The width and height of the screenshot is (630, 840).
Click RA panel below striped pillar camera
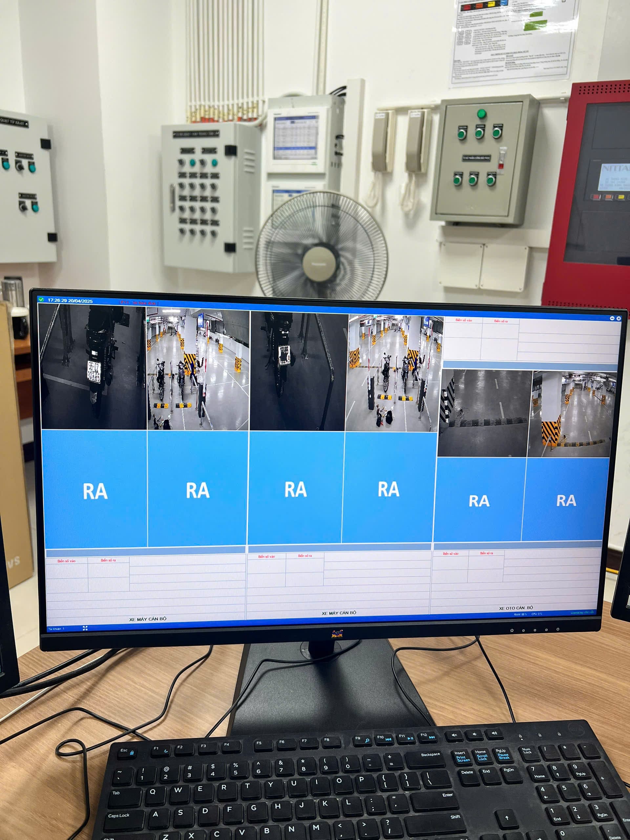pos(566,499)
